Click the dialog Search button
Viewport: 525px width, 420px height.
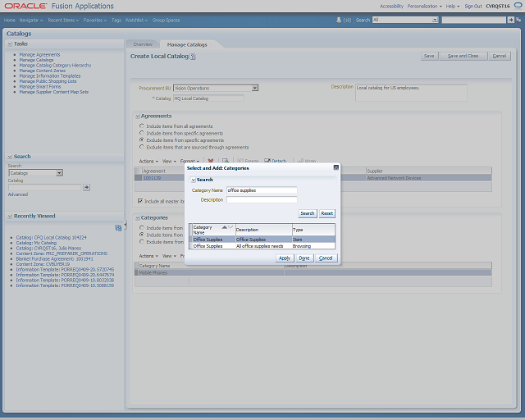pyautogui.click(x=308, y=213)
